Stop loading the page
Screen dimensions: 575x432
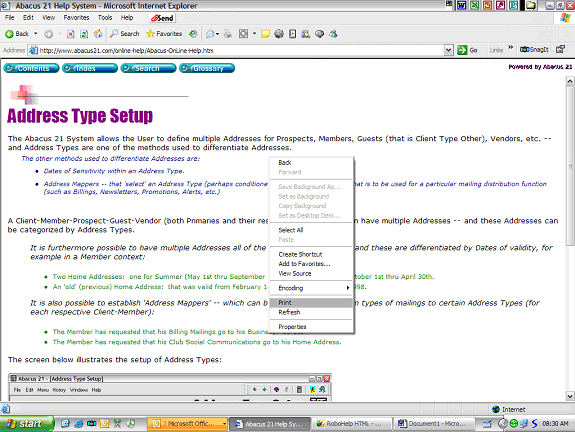click(70, 34)
